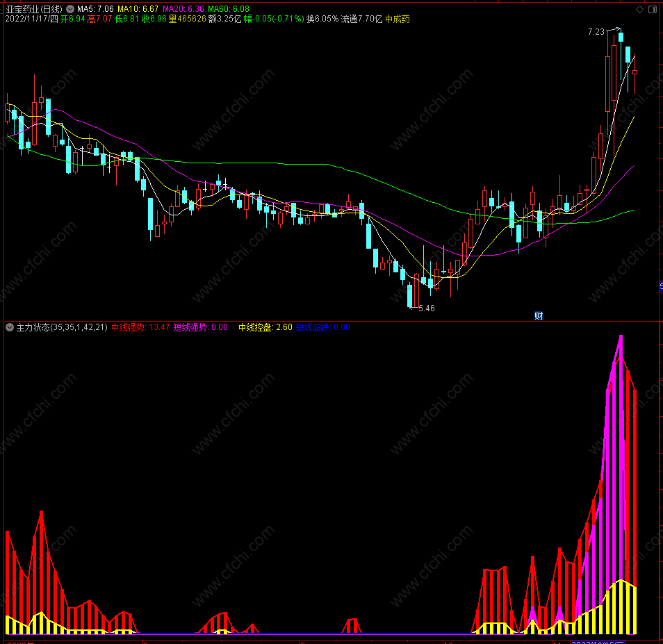
Task: Click the turnover rate 换6.05%
Action: pyautogui.click(x=322, y=19)
